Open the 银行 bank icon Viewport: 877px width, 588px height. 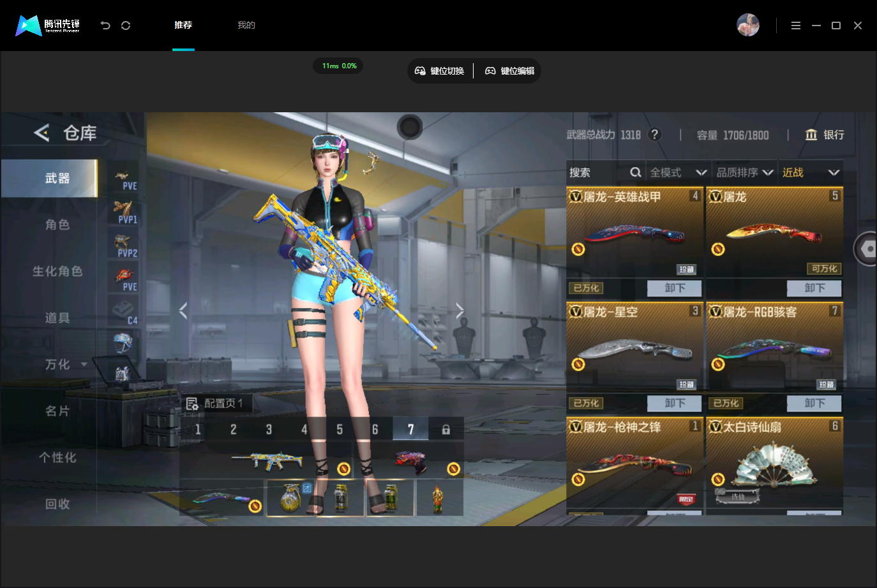coord(811,135)
